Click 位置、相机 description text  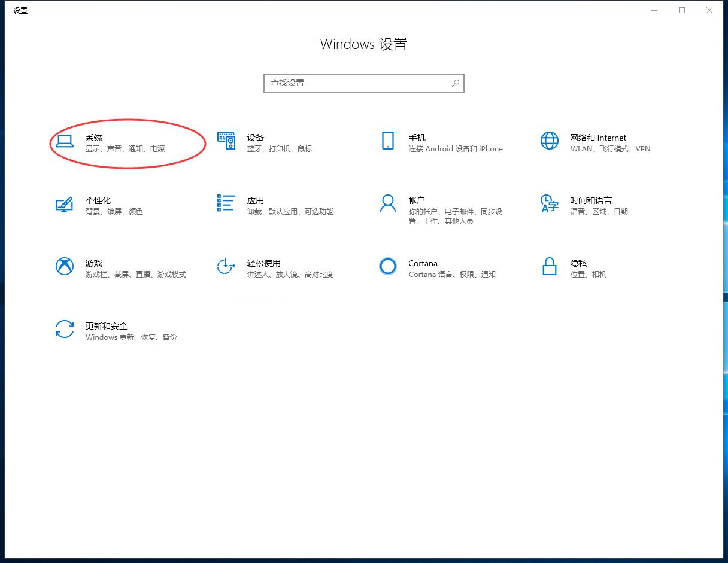[x=589, y=275]
